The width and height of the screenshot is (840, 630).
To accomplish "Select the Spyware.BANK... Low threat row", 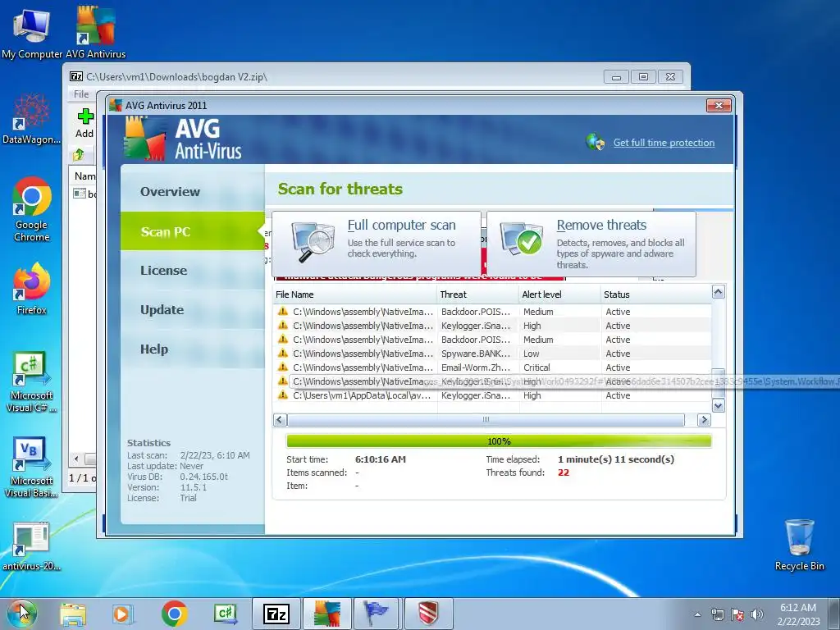I will (x=492, y=354).
